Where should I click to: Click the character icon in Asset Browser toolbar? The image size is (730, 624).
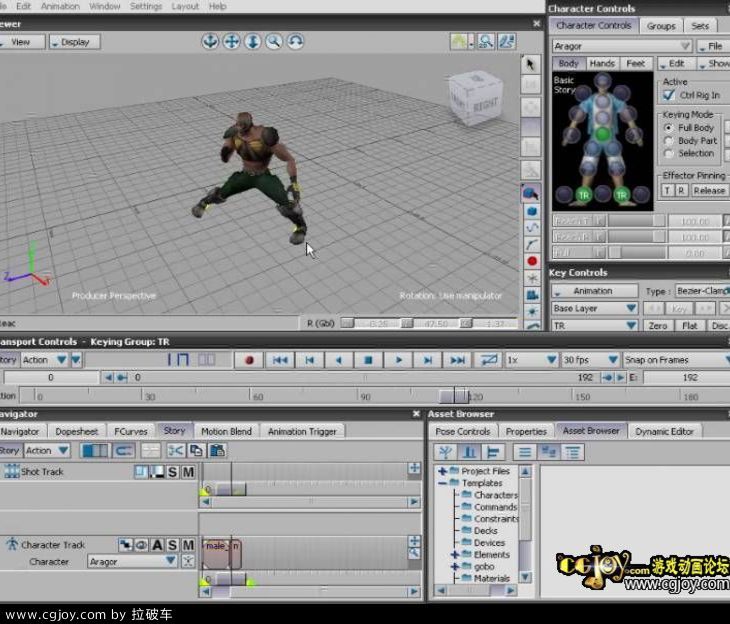(446, 452)
